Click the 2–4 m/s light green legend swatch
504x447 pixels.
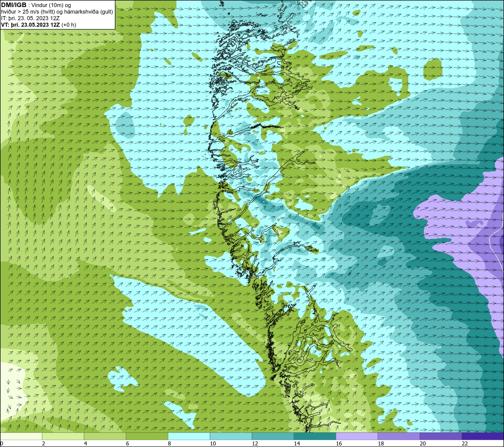pos(63,436)
